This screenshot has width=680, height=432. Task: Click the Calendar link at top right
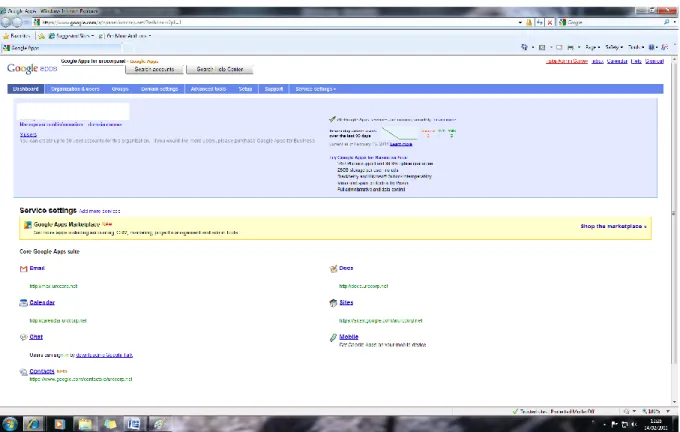[617, 61]
